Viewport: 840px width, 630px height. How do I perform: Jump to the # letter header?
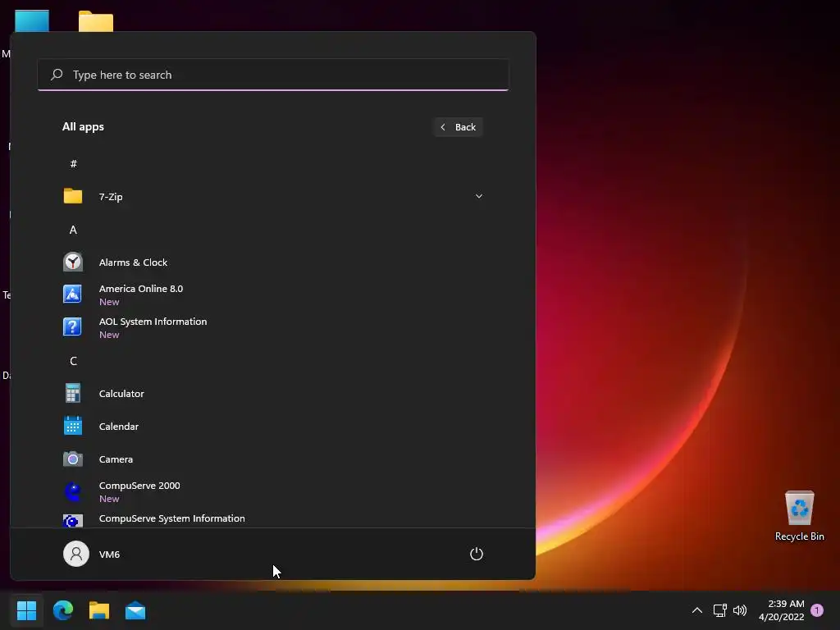tap(73, 163)
